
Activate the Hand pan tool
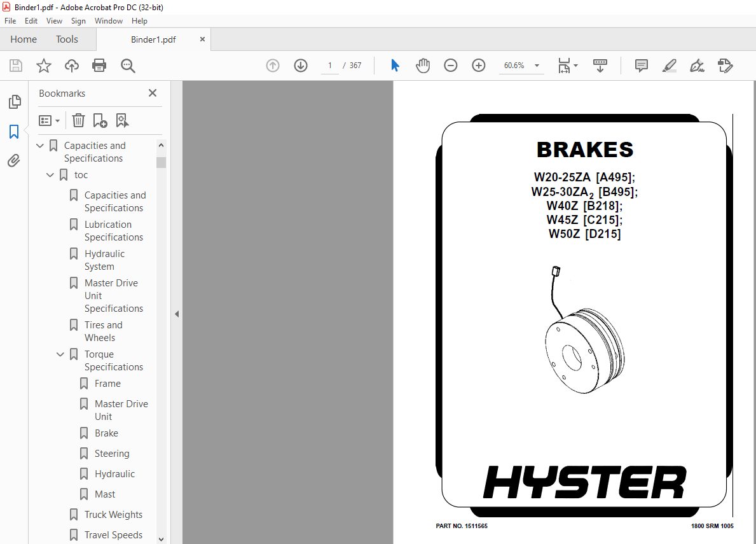[x=423, y=66]
